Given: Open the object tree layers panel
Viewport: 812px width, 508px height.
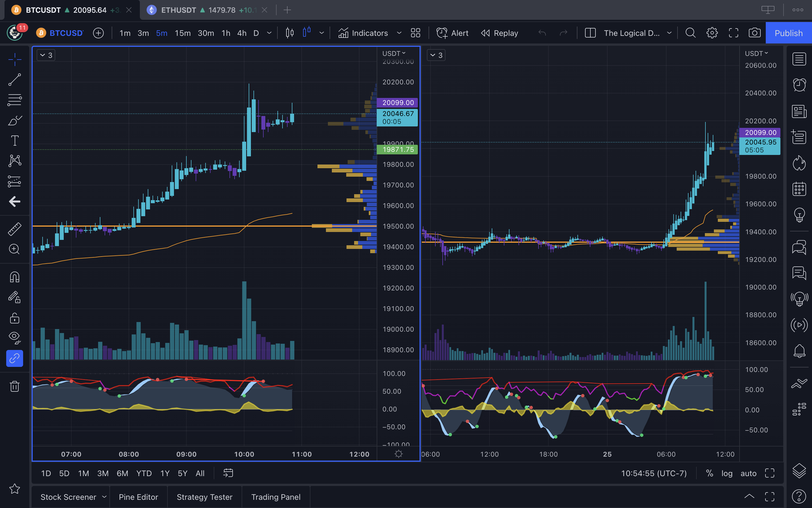Looking at the screenshot, I should click(x=799, y=471).
